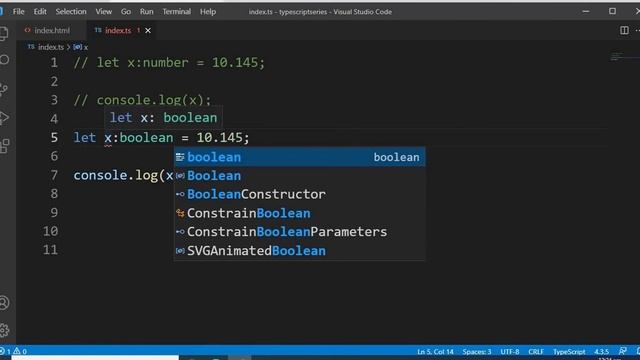Pick the BooleanConstructor suggestion

pos(300,194)
